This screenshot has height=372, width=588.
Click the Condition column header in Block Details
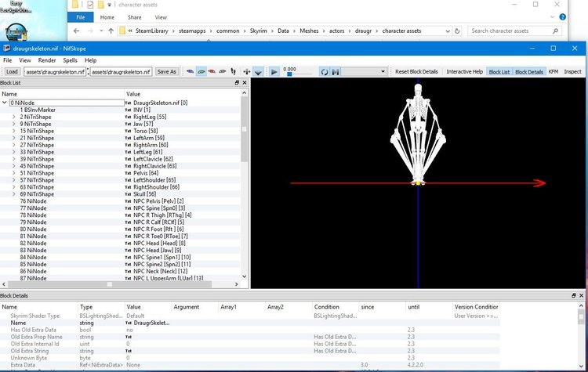click(x=327, y=307)
